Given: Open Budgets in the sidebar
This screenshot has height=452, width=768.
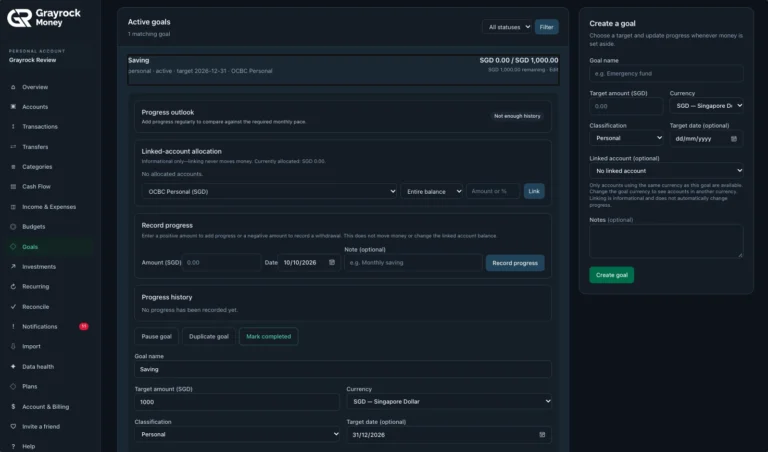Looking at the screenshot, I should coord(33,227).
